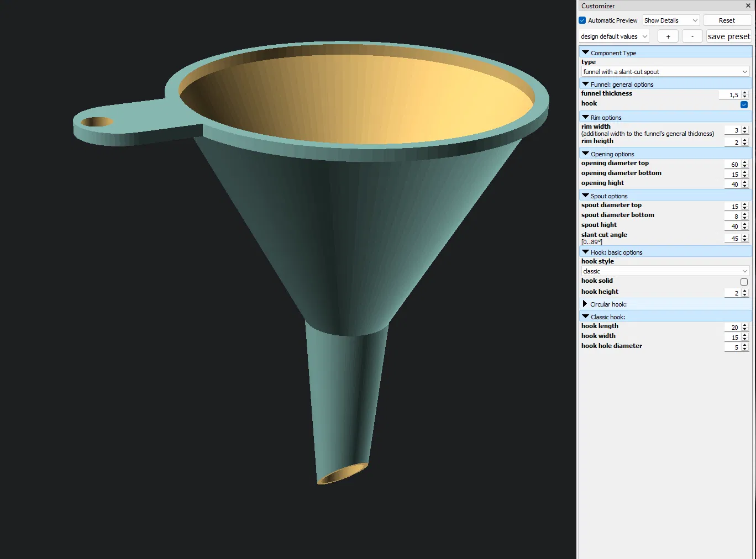Add a preset with the plus button
756x559 pixels.
[x=668, y=36]
